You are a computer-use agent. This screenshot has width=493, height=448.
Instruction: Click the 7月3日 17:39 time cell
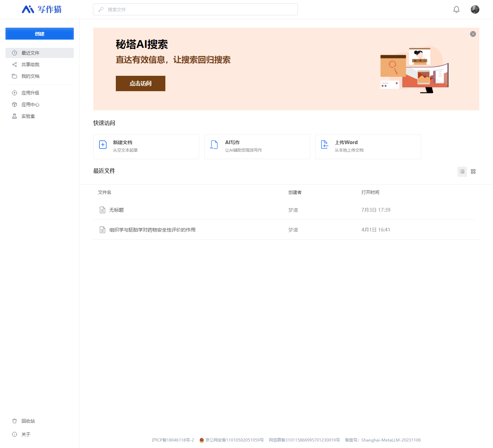tap(376, 210)
